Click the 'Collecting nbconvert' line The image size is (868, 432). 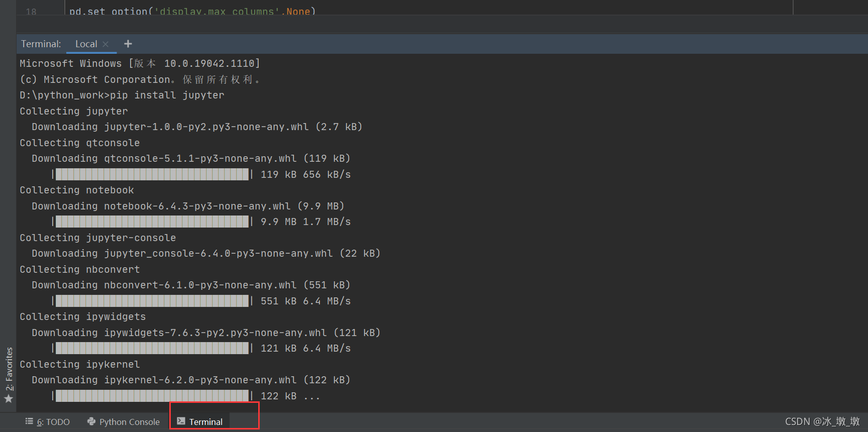(80, 269)
